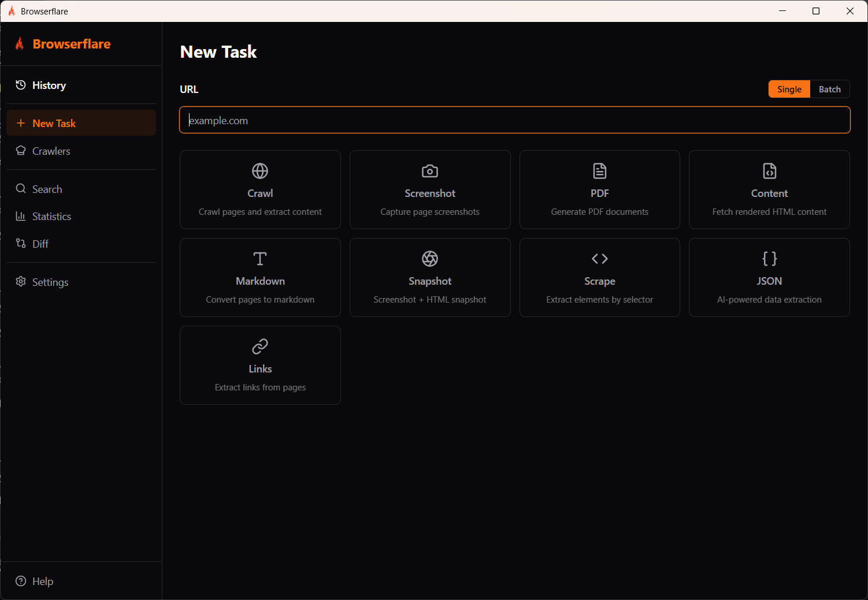Click the code file icon on the Content card
The width and height of the screenshot is (868, 600).
770,171
